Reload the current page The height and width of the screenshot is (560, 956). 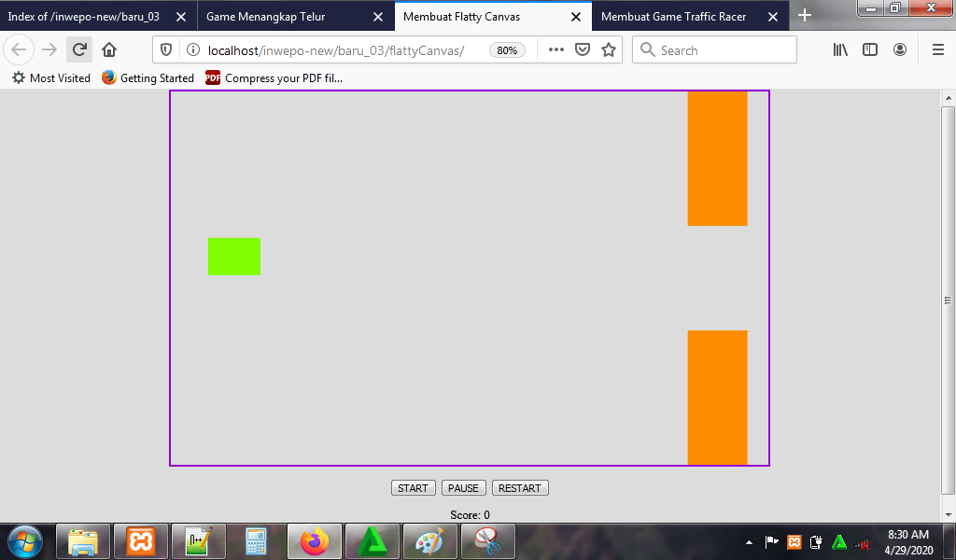tap(79, 50)
